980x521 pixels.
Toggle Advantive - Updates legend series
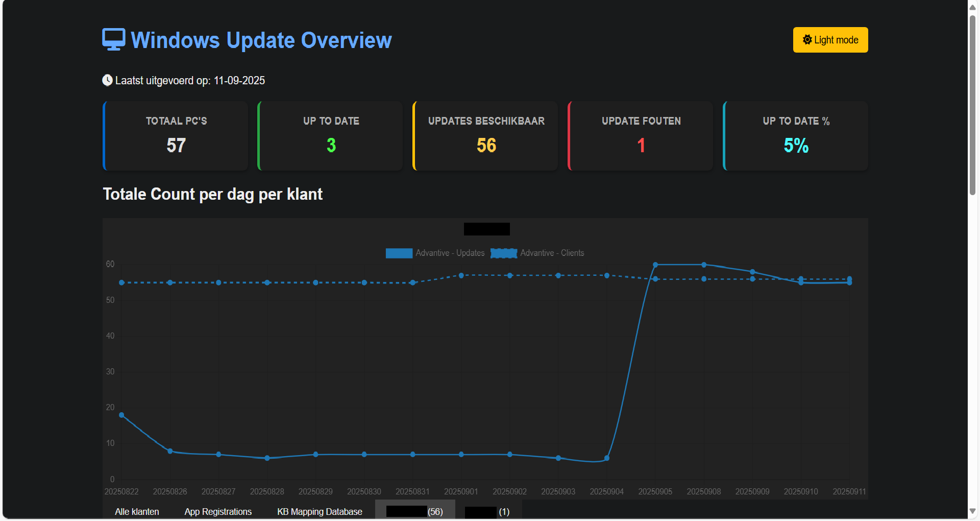435,253
